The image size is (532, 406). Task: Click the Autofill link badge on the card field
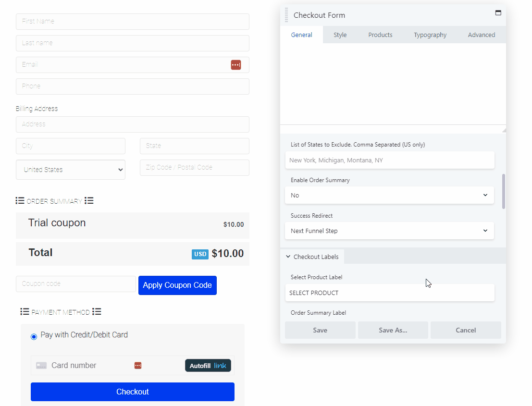click(208, 365)
